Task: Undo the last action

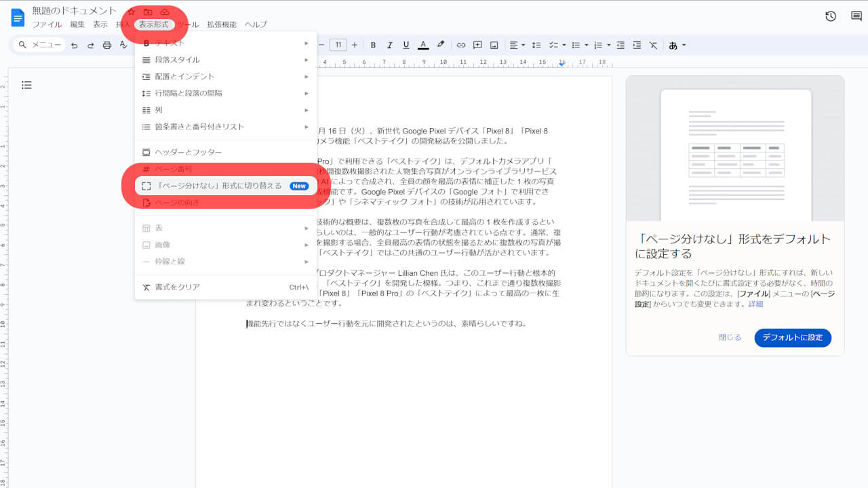Action: 74,45
